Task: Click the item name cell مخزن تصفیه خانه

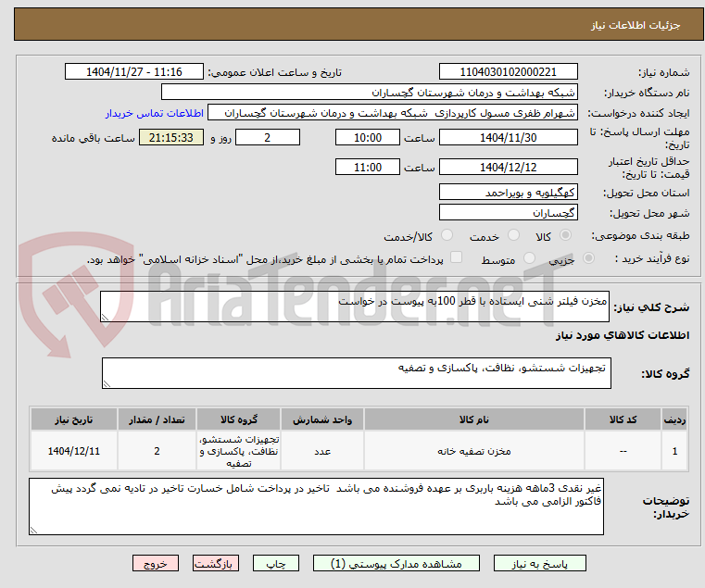Action: [x=474, y=451]
